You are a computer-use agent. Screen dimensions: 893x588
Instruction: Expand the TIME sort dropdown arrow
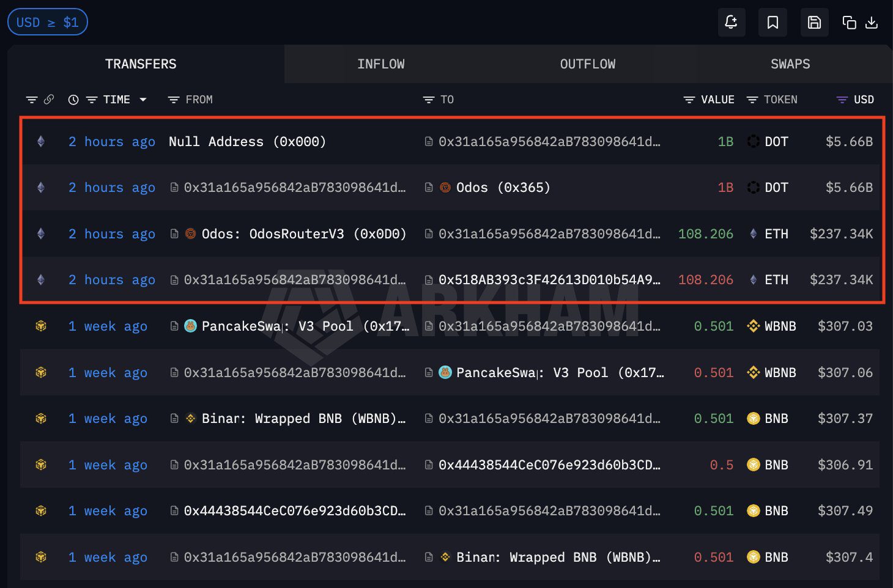[x=143, y=100]
